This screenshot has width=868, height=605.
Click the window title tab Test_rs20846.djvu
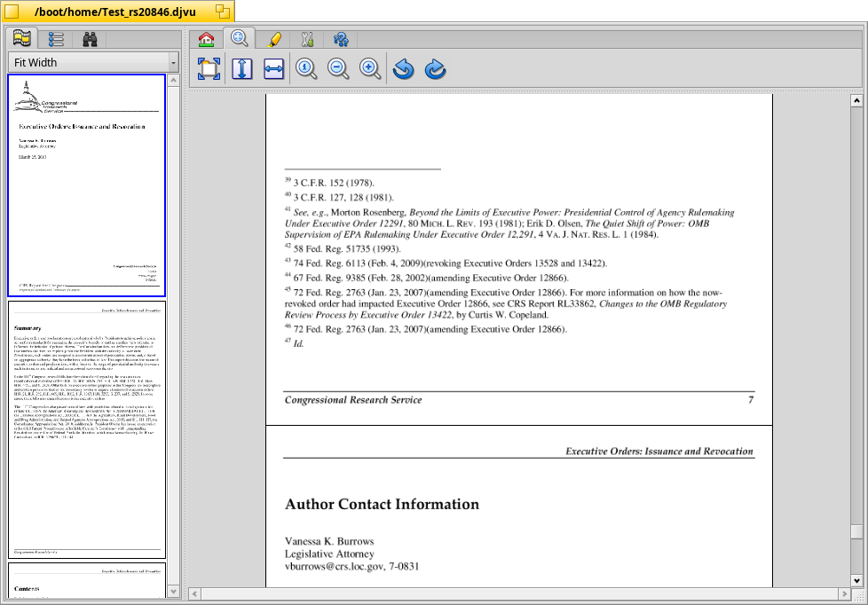(x=114, y=11)
